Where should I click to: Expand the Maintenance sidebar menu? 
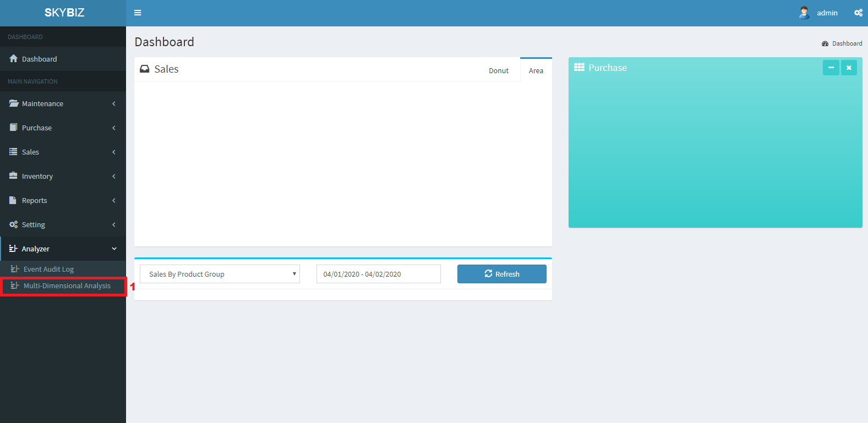(x=63, y=103)
